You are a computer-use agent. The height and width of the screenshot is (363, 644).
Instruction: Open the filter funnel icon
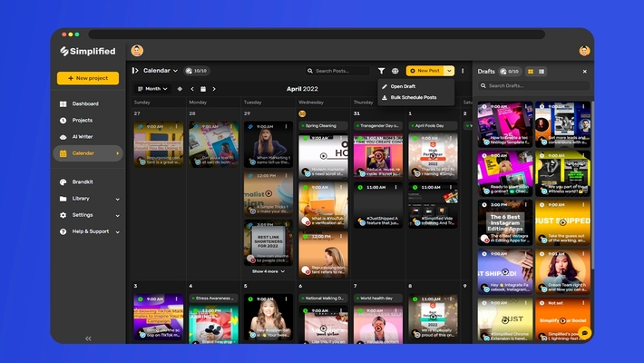[381, 71]
